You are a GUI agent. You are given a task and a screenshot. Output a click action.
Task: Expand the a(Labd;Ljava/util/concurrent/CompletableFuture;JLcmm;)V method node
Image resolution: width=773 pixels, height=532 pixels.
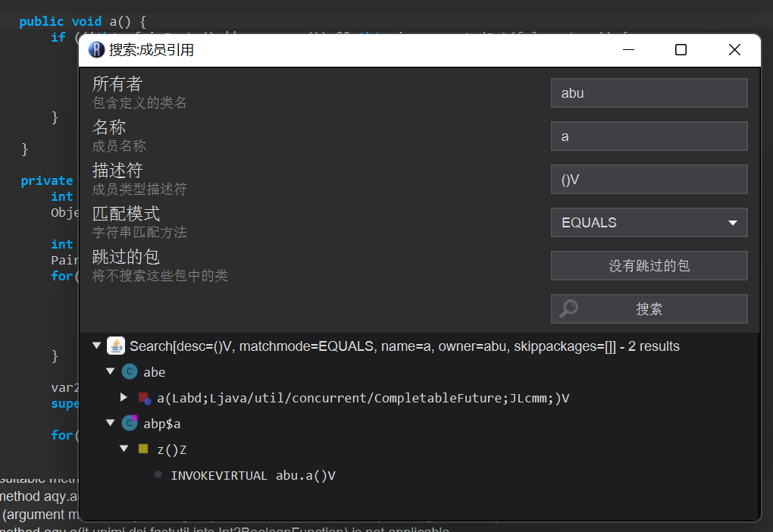point(124,397)
